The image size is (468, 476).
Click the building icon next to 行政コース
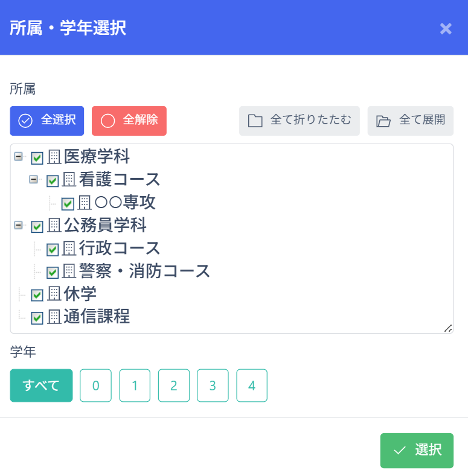click(x=69, y=248)
